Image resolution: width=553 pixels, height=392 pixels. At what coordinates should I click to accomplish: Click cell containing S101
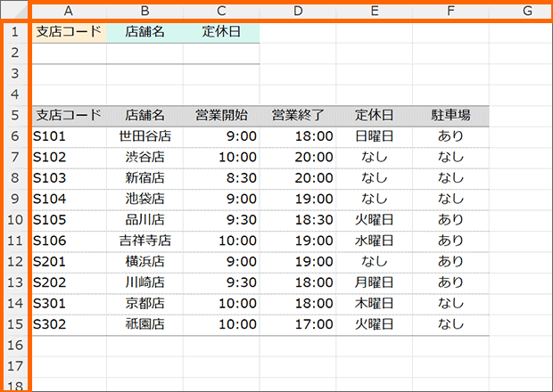(x=69, y=136)
